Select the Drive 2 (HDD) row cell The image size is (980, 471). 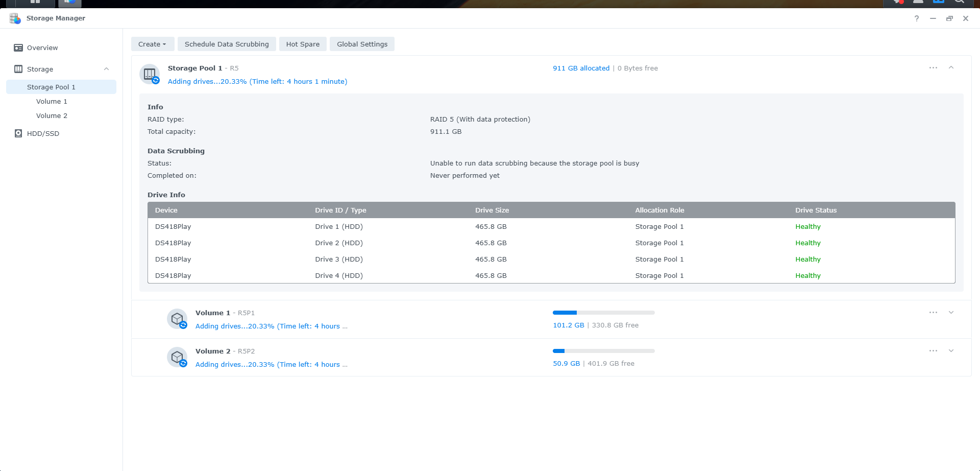339,243
